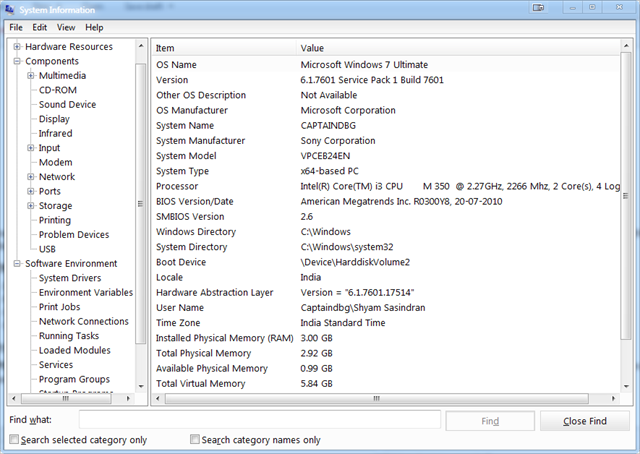Select Sound Device category
640x454 pixels.
click(67, 105)
